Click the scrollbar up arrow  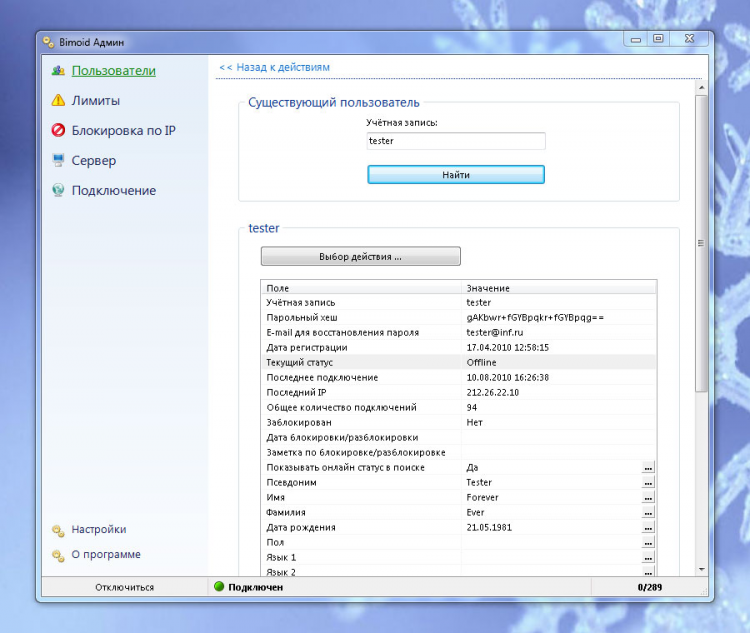tap(702, 88)
